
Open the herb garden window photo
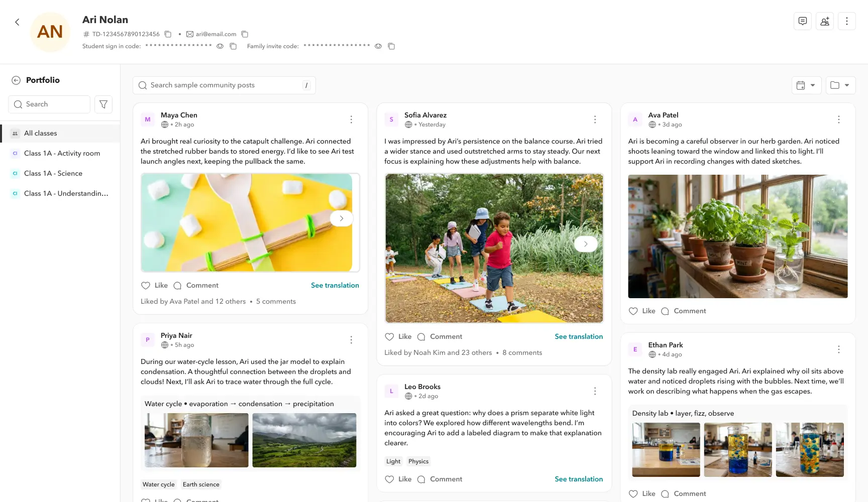pyautogui.click(x=737, y=236)
